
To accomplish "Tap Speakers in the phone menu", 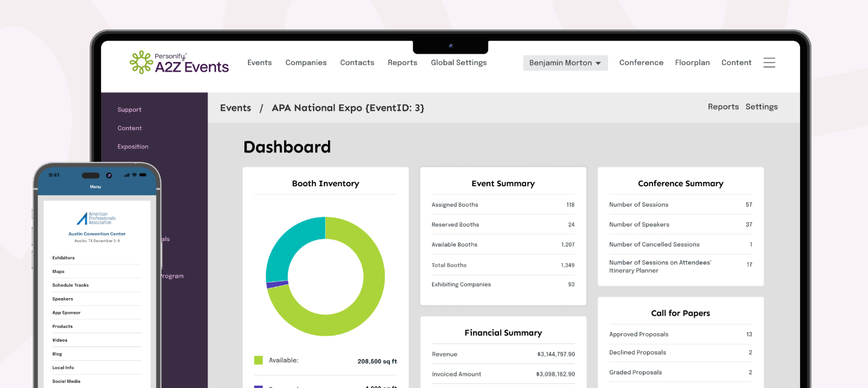I will pyautogui.click(x=96, y=299).
